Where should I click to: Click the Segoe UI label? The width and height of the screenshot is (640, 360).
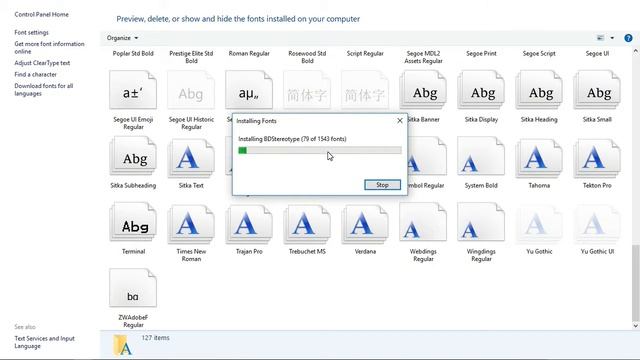tap(597, 53)
